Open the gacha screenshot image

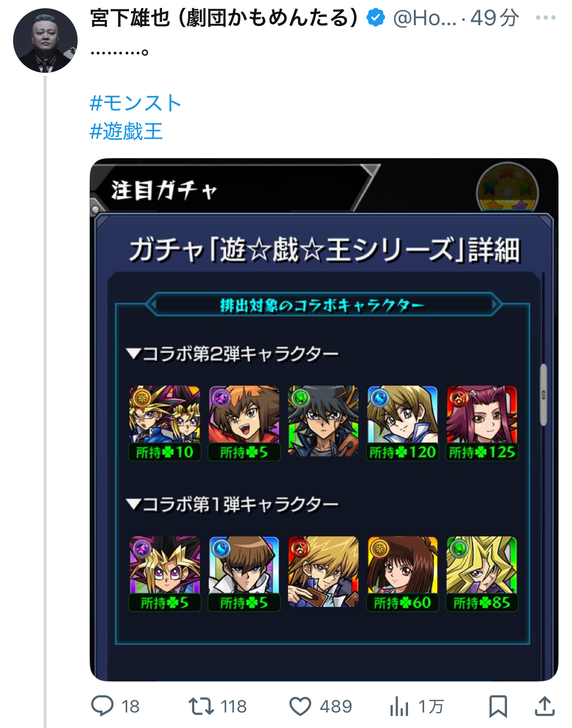(324, 420)
